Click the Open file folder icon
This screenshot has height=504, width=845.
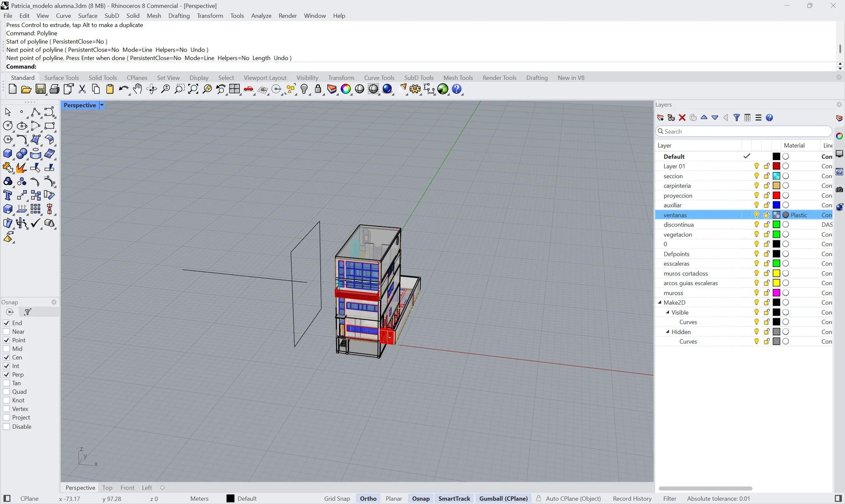click(x=26, y=89)
